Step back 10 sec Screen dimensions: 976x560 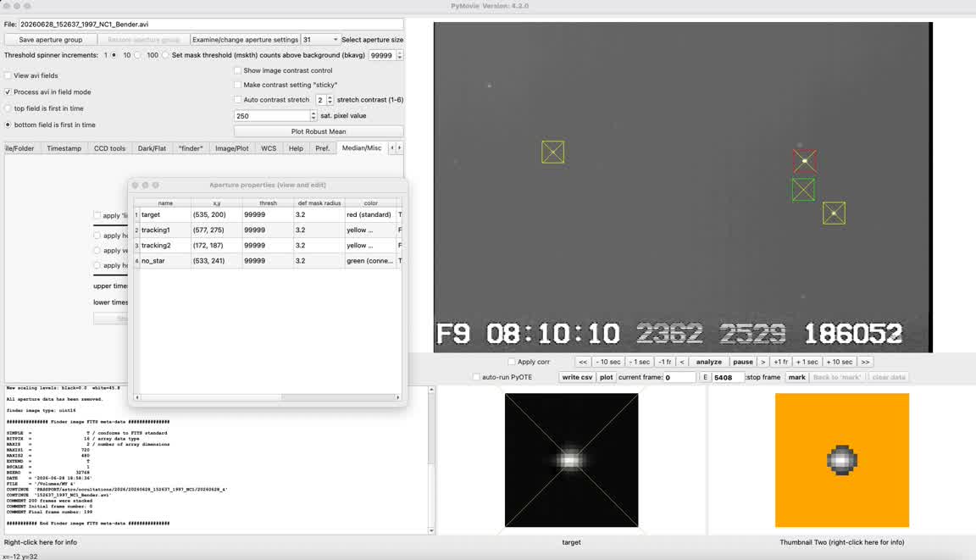pyautogui.click(x=608, y=362)
